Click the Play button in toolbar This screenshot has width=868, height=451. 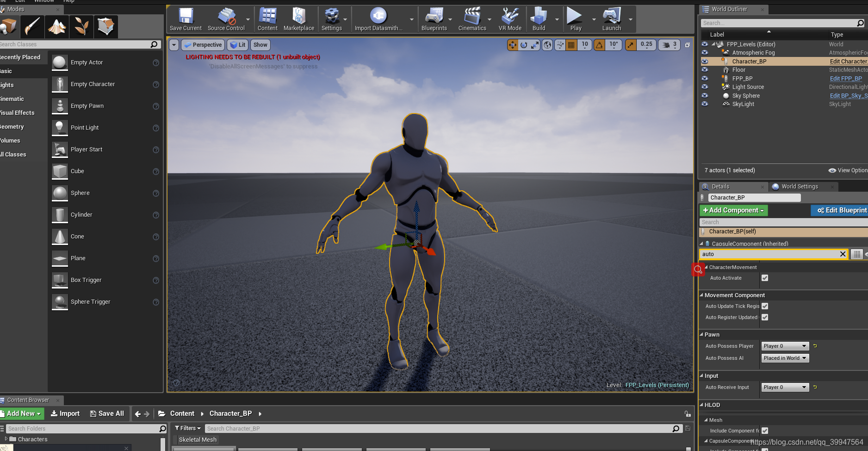(x=576, y=19)
